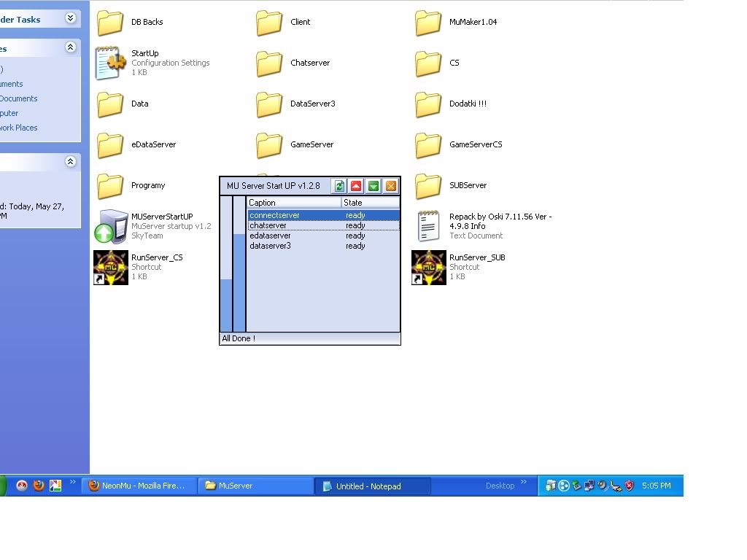Open the RunServer_SUB shortcut icon

(429, 268)
